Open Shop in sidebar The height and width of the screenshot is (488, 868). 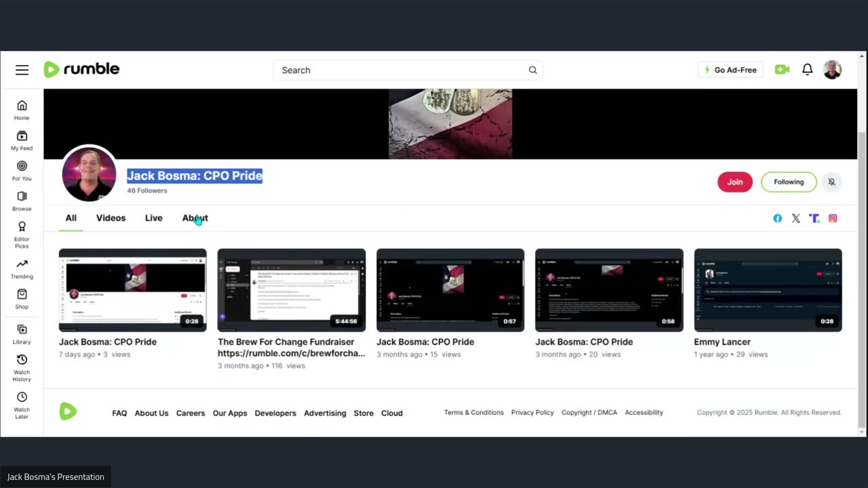[x=22, y=300]
